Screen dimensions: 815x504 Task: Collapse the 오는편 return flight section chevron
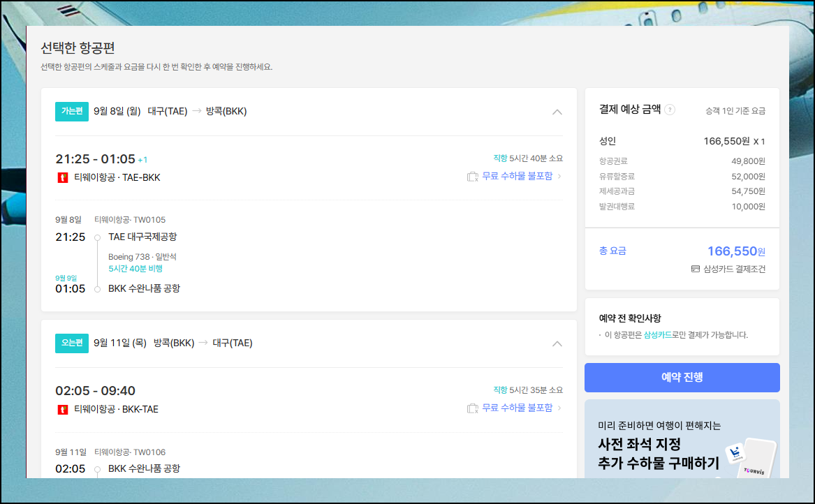click(557, 343)
